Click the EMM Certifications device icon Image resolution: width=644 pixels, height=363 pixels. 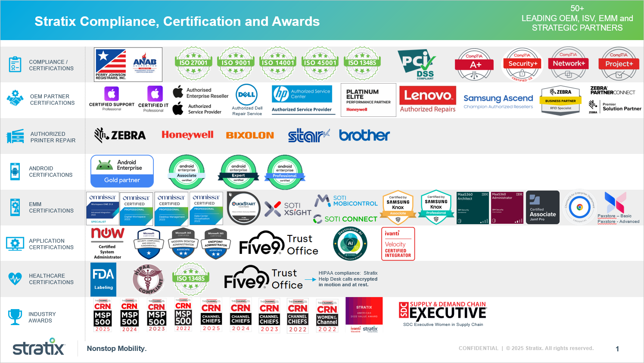(x=15, y=207)
